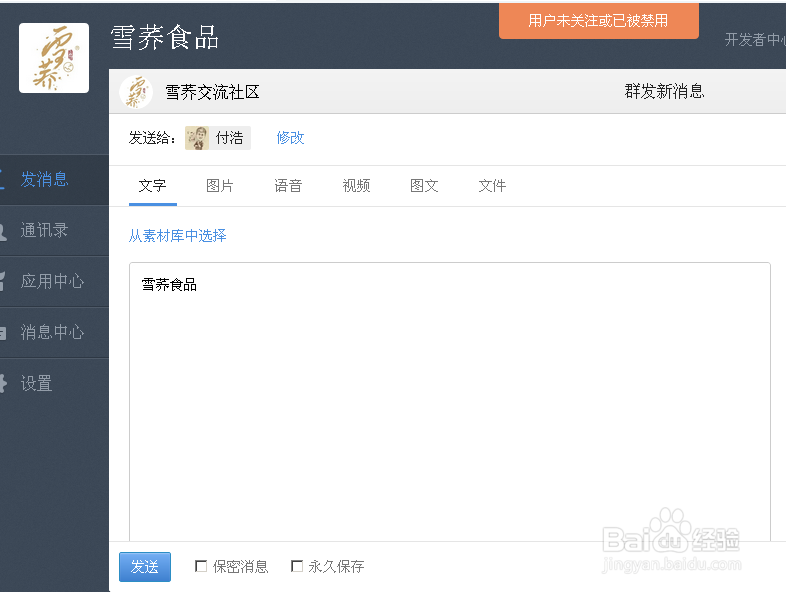This screenshot has height=592, width=786.
Task: Enable the 永久保存 checkbox
Action: 297,566
